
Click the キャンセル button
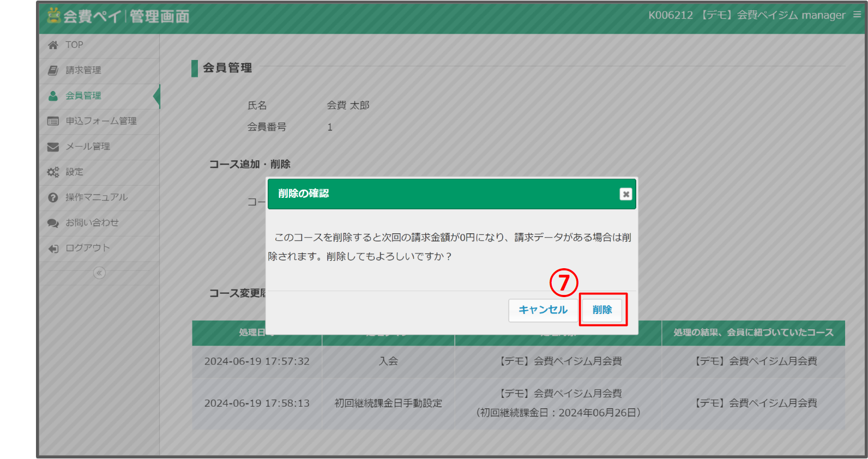[x=543, y=310]
